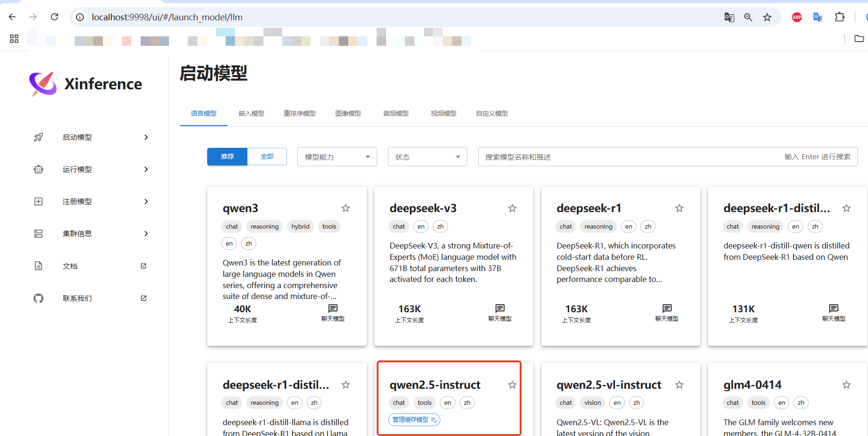Image resolution: width=868 pixels, height=436 pixels.
Task: Open the 文档 sidebar link
Action: point(70,266)
